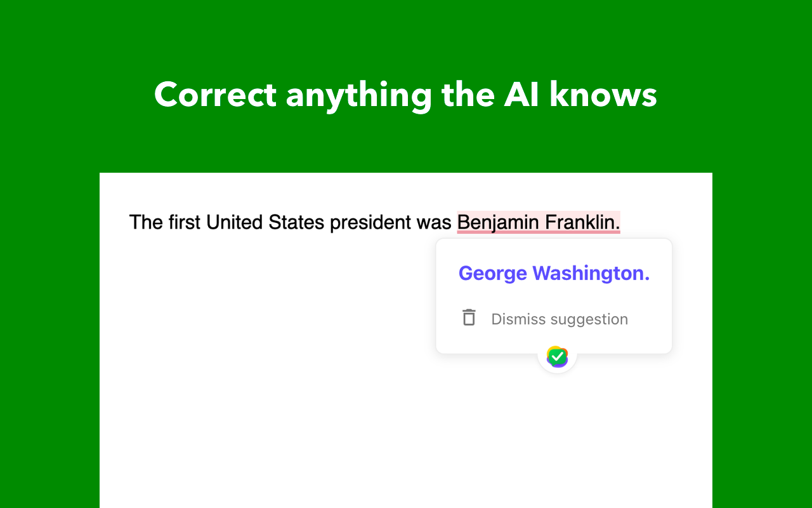Place cursor on the word United
The image size is (812, 508).
click(x=234, y=222)
